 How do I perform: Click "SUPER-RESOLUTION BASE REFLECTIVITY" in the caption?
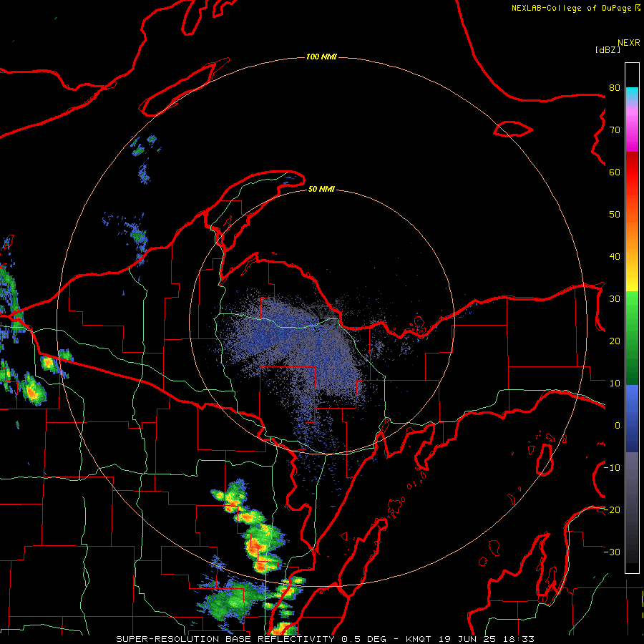(x=225, y=639)
